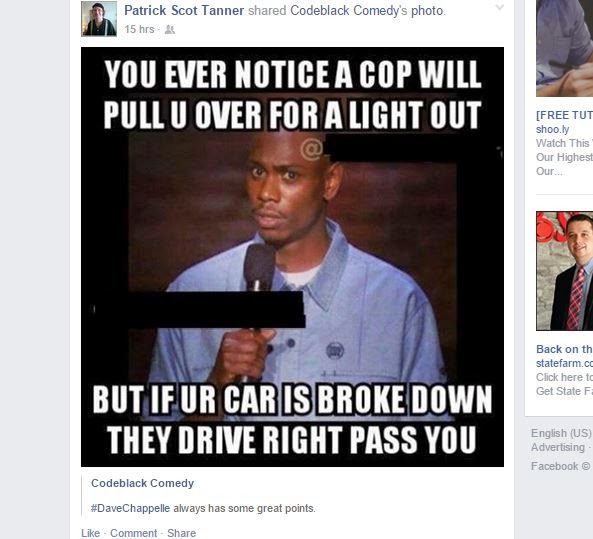Click Comment under the post
The height and width of the screenshot is (539, 593).
tap(134, 533)
